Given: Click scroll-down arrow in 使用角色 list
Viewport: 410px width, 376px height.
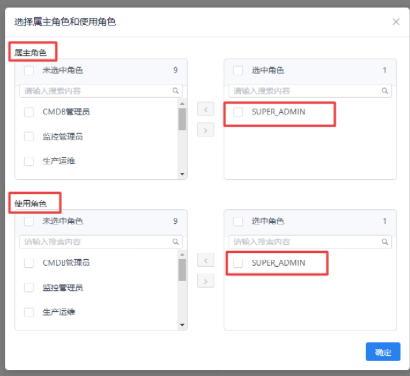Looking at the screenshot, I should point(182,325).
